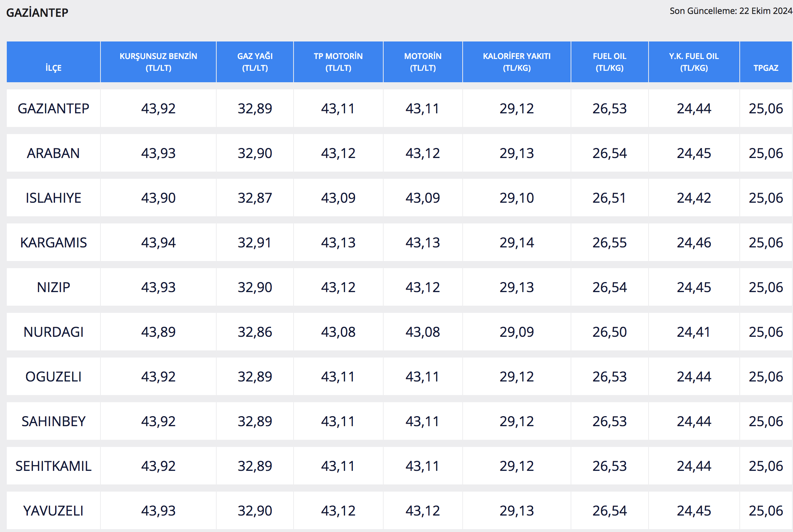
Task: Click Kargamis unleaded gasoline price 43,94
Action: click(158, 242)
